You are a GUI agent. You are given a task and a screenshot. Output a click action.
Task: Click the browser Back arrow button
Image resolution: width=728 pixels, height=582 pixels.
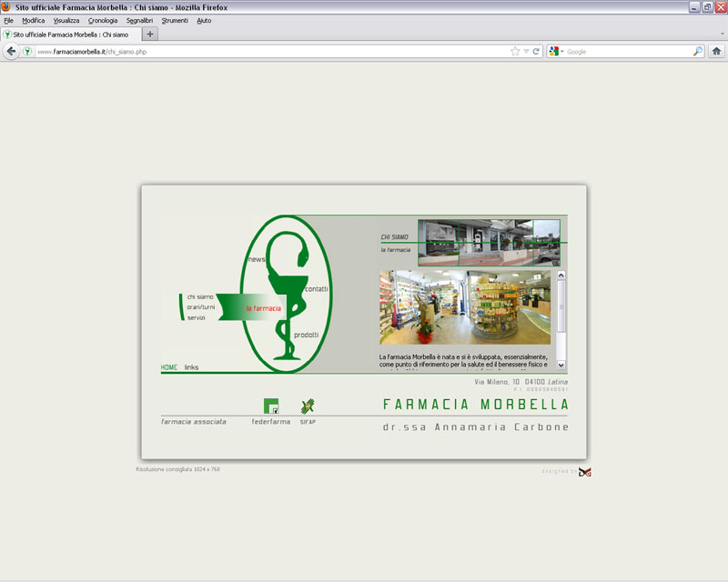pyautogui.click(x=11, y=52)
